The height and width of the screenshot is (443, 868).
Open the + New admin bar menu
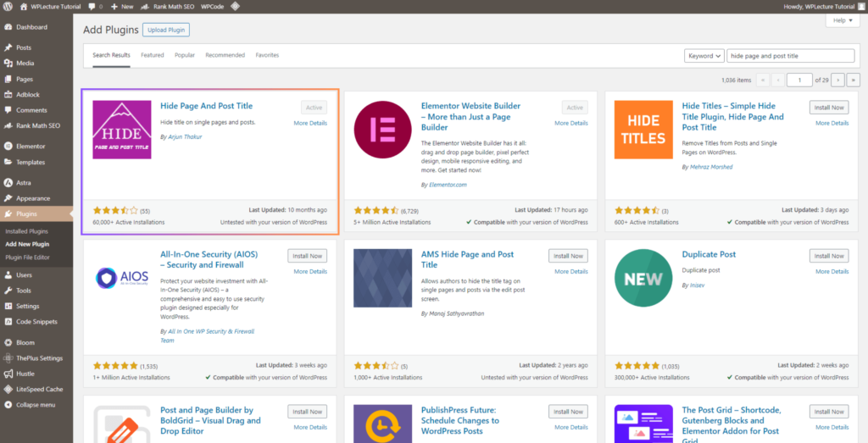tap(122, 7)
